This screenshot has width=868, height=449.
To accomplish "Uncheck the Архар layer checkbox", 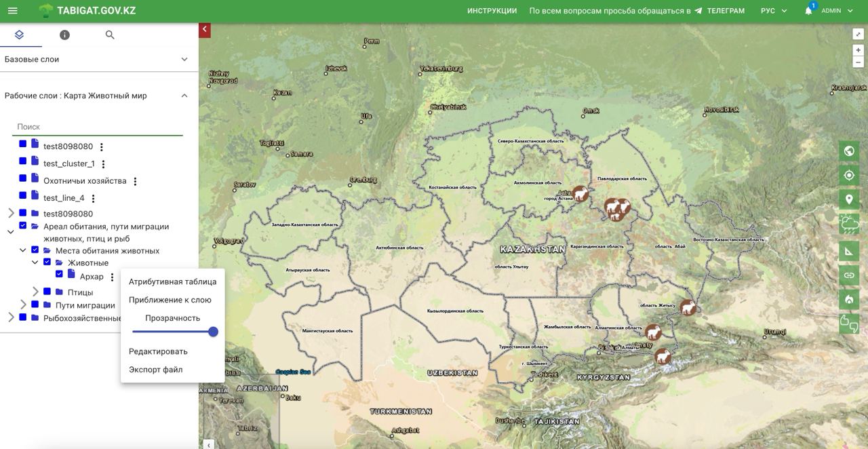I will (x=59, y=274).
